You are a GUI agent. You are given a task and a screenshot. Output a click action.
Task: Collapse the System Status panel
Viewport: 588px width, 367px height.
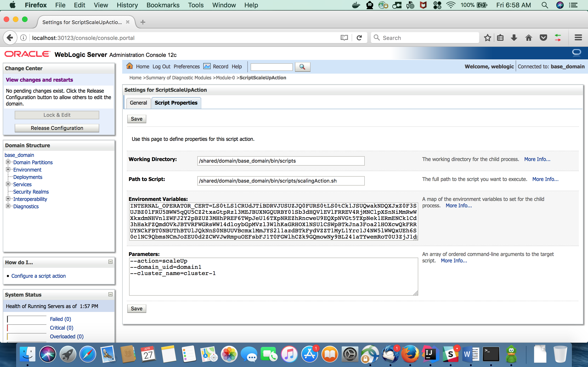[110, 294]
